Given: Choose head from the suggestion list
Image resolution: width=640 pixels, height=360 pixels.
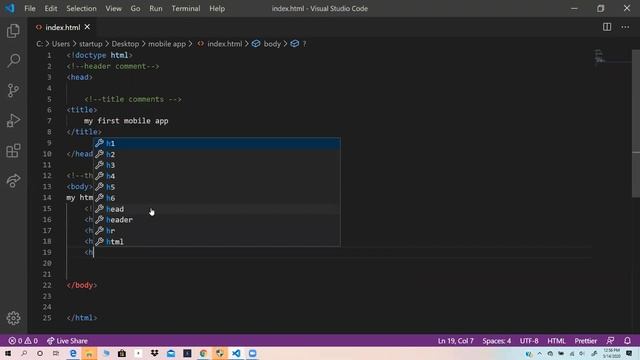Looking at the screenshot, I should pyautogui.click(x=217, y=209).
